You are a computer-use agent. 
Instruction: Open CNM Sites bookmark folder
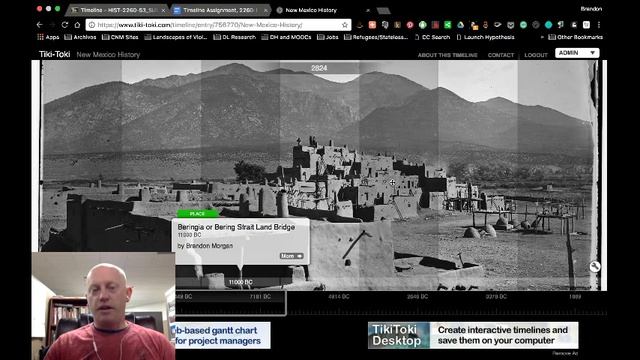click(x=120, y=37)
